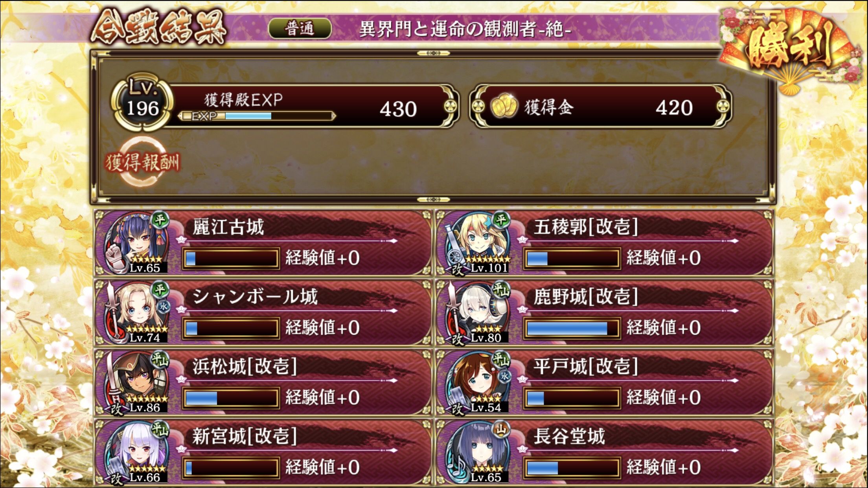
Task: Click the 普通 difficulty label
Action: [x=300, y=29]
